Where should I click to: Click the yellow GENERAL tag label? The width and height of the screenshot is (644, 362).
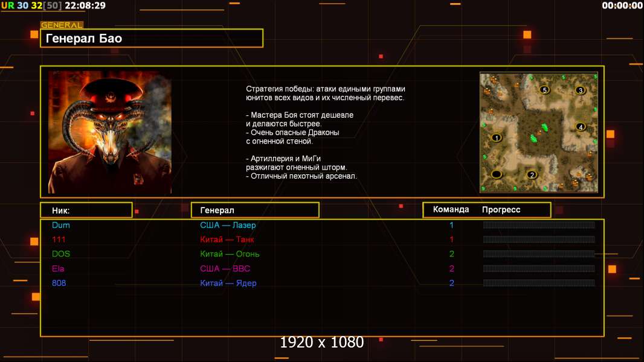pos(62,25)
